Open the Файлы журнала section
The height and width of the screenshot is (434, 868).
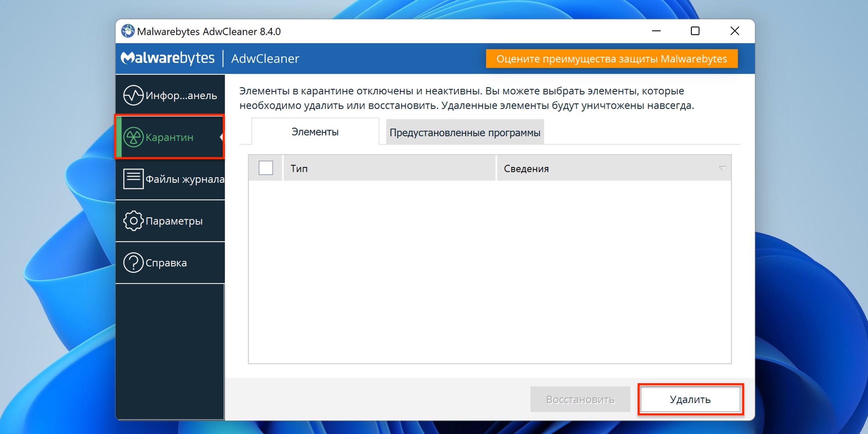[170, 179]
